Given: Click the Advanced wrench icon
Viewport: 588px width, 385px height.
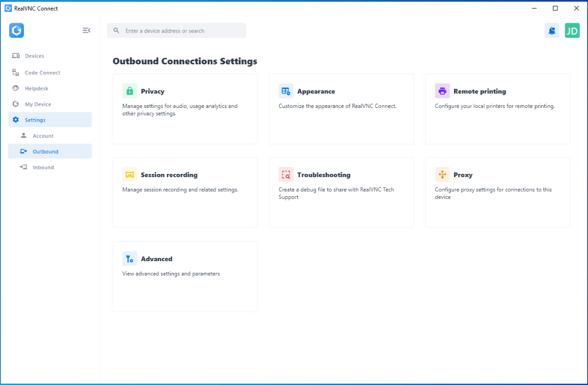Looking at the screenshot, I should 129,258.
